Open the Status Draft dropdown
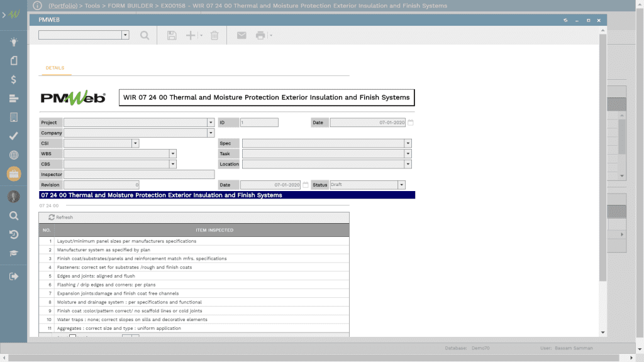Viewport: 644px width, 362px height. click(402, 185)
